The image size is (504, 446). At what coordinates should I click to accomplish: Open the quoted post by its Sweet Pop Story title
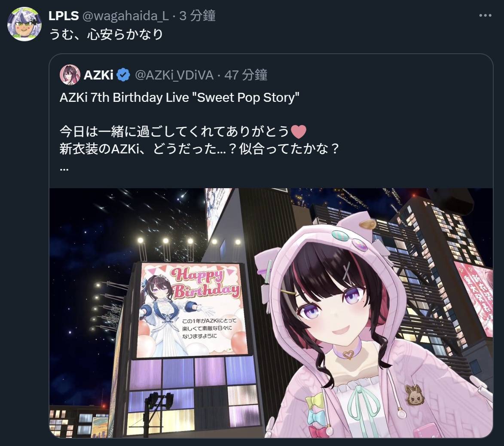pos(179,98)
